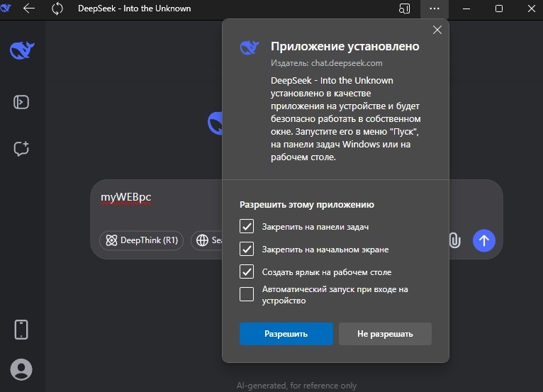Reload the DeepSeek app page
This screenshot has width=543, height=392.
tap(57, 9)
